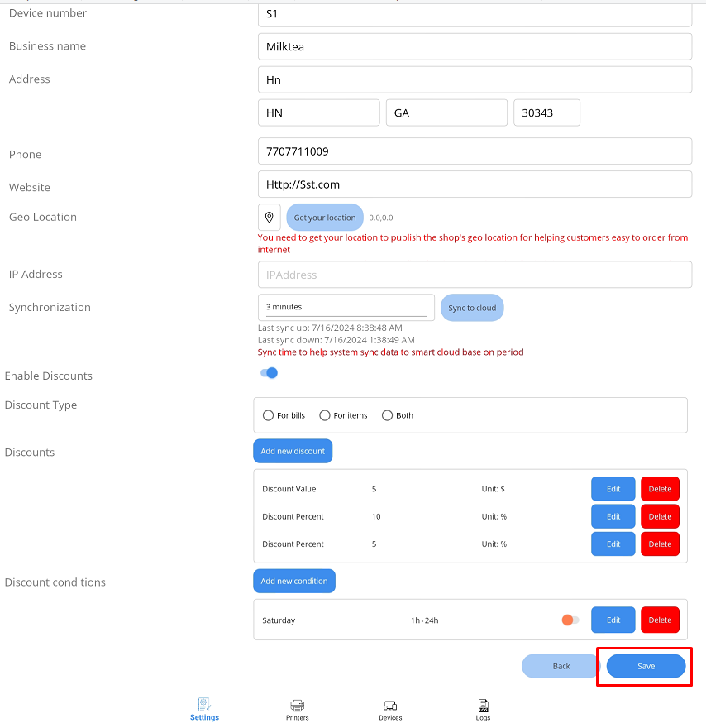Select the 'Both' discount type option

(387, 415)
